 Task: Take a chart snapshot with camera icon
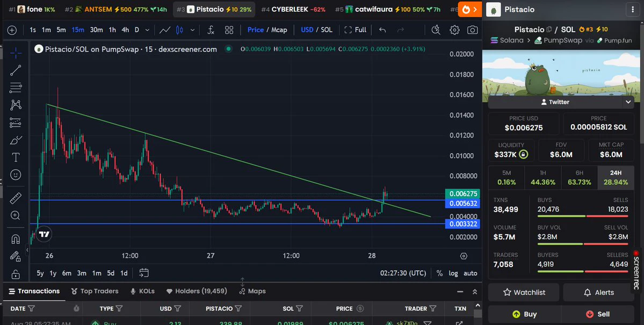pyautogui.click(x=472, y=30)
